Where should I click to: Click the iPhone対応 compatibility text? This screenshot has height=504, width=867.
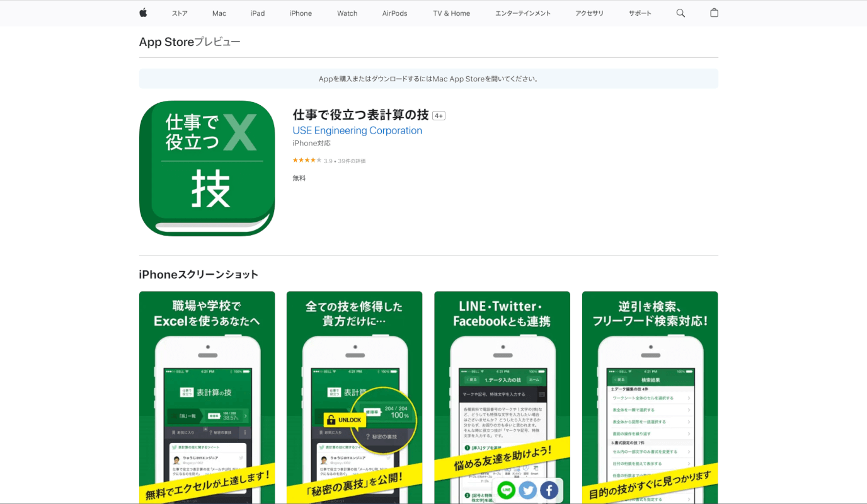[x=311, y=144]
